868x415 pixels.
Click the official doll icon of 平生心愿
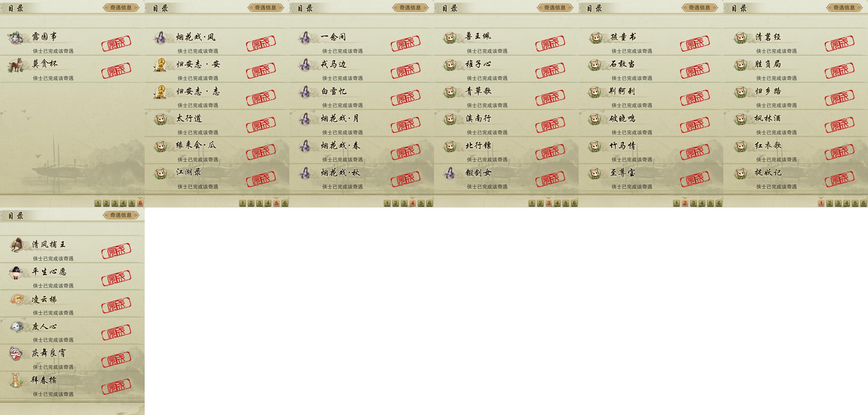point(16,272)
